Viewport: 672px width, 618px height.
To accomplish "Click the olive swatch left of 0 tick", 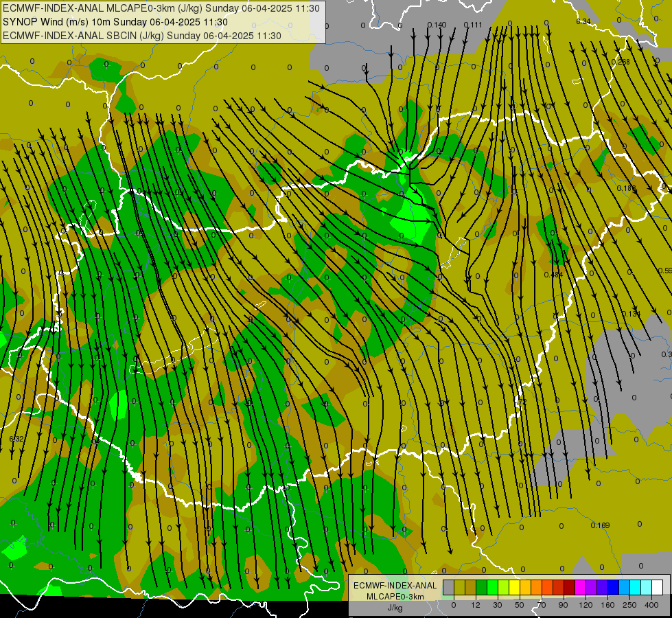I will [459, 587].
